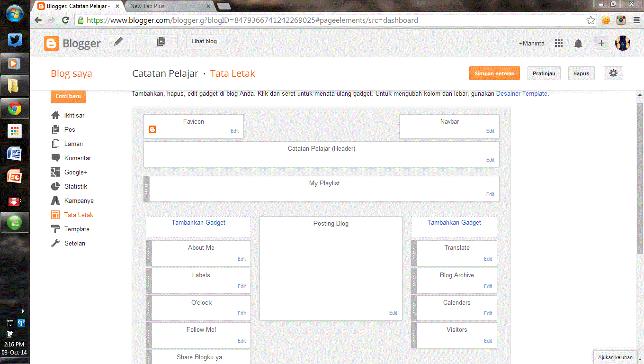Open the Chrome menu hamburger icon
This screenshot has height=364, width=644.
pos(636,20)
